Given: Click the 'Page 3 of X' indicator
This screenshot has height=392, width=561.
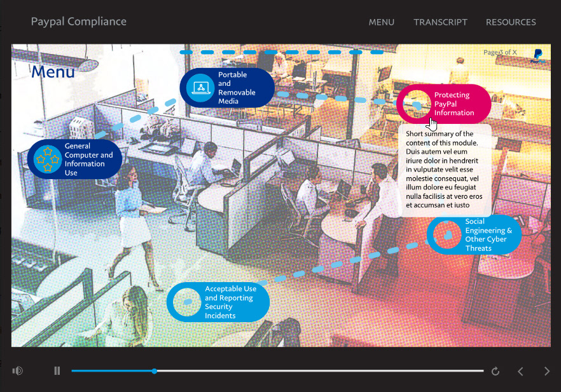Looking at the screenshot, I should 500,52.
